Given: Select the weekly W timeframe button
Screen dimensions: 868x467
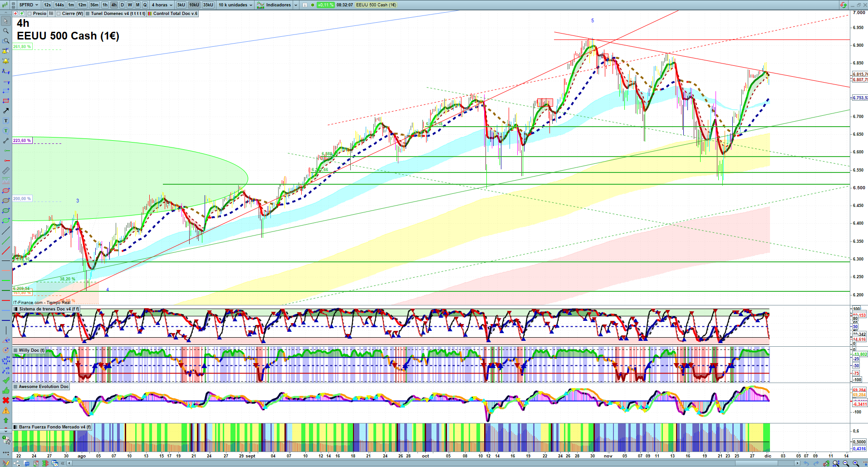Looking at the screenshot, I should (130, 5).
